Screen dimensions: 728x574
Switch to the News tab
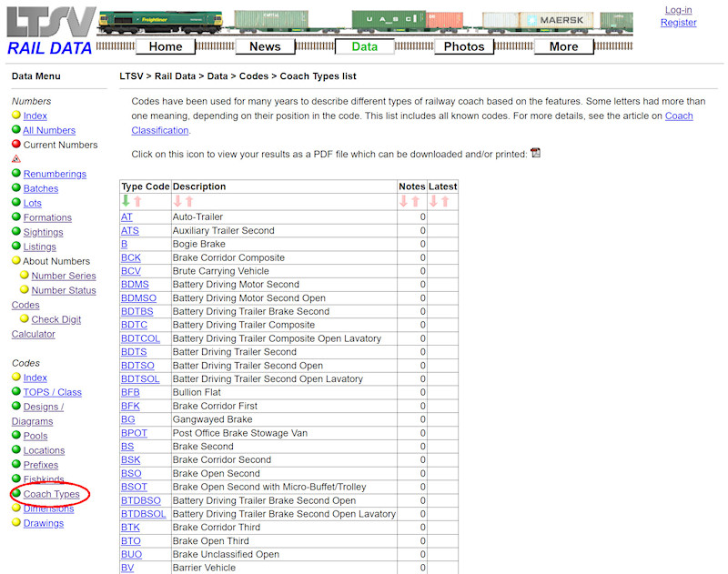point(265,46)
